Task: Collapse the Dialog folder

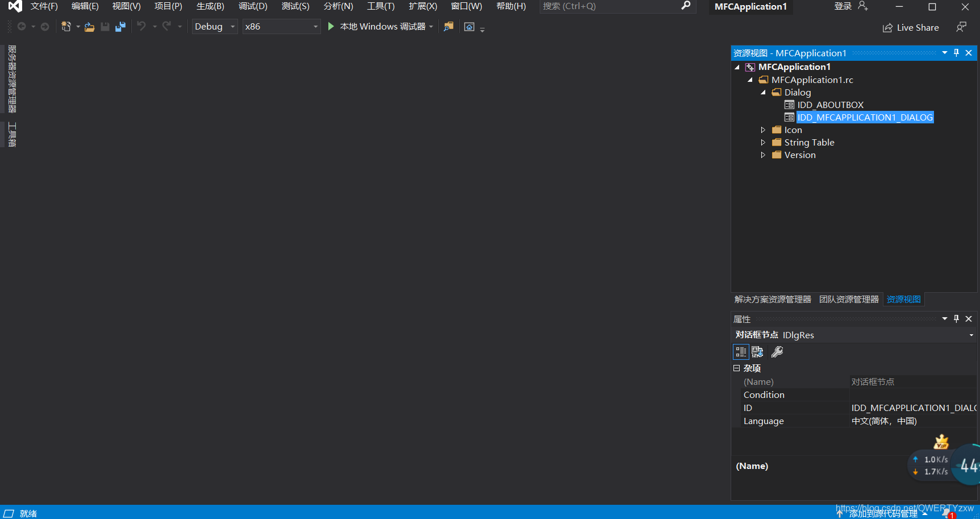Action: click(x=763, y=92)
